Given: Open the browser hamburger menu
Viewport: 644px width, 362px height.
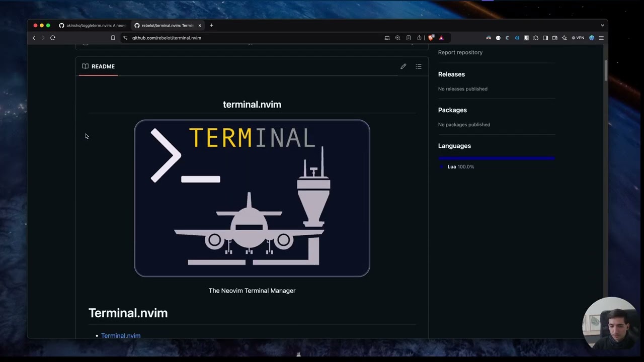Looking at the screenshot, I should pyautogui.click(x=601, y=38).
